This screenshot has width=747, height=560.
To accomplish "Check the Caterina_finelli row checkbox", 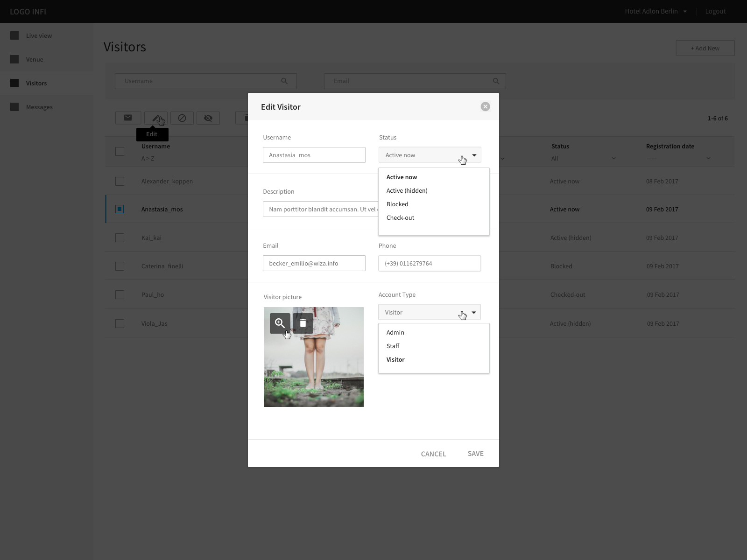I will (120, 266).
